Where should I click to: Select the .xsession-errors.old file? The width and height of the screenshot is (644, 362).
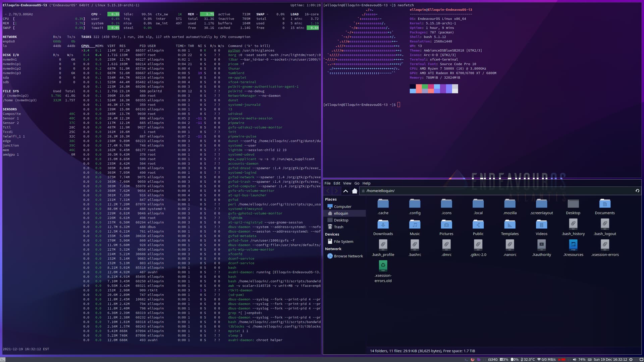(383, 271)
